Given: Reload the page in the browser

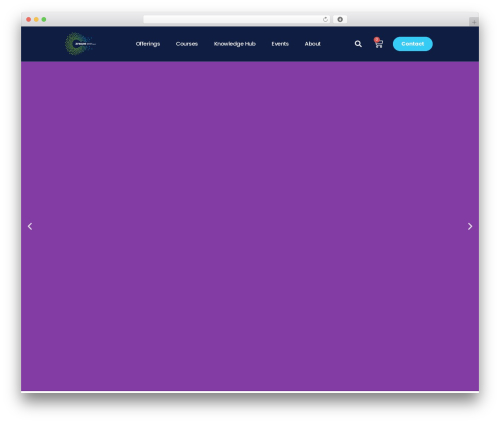Looking at the screenshot, I should [325, 19].
